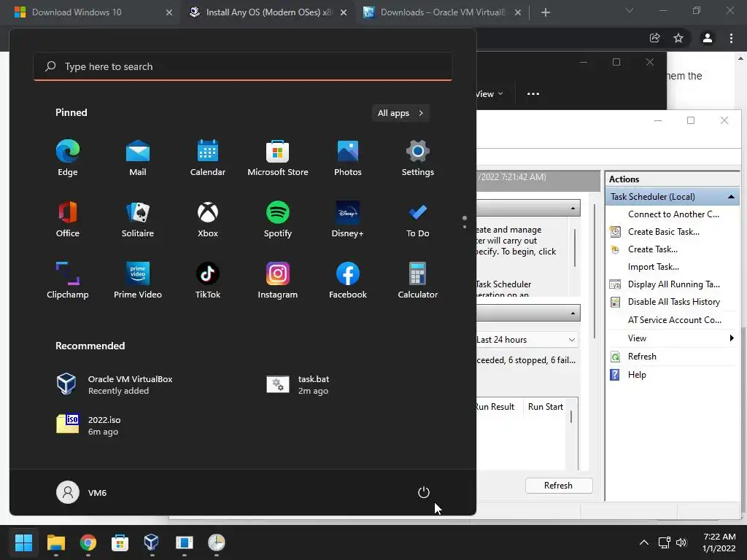Open Microsoft Store from pinned apps

click(278, 158)
